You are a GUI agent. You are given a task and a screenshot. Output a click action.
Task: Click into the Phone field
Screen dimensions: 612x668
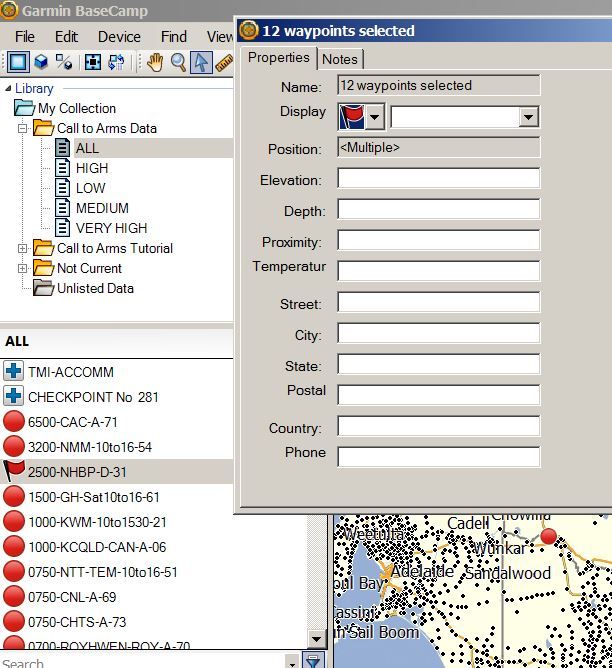[x=439, y=457]
